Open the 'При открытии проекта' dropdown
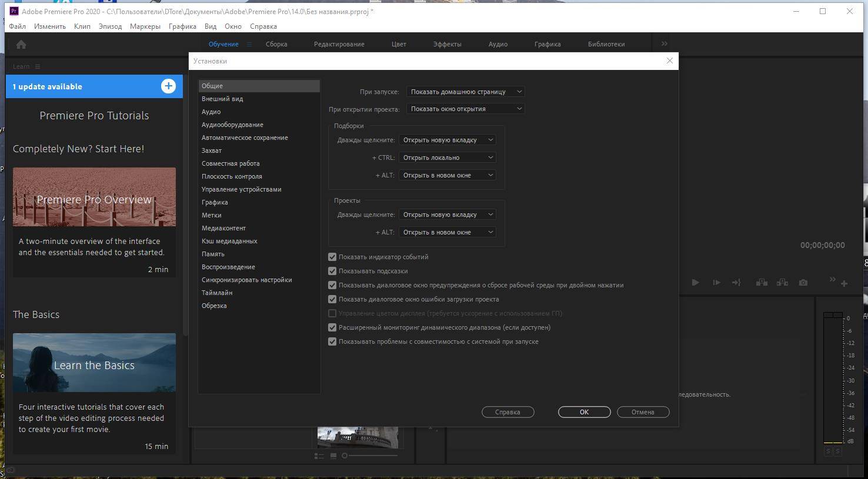The width and height of the screenshot is (868, 479). tap(465, 109)
